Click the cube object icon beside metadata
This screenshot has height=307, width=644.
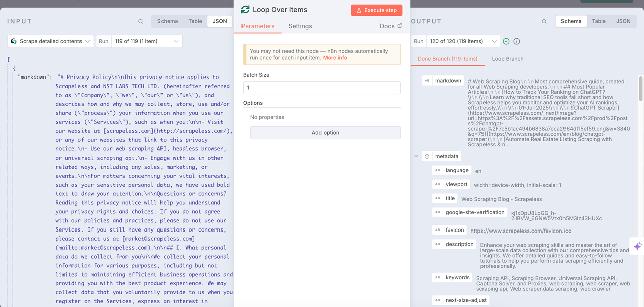click(427, 156)
